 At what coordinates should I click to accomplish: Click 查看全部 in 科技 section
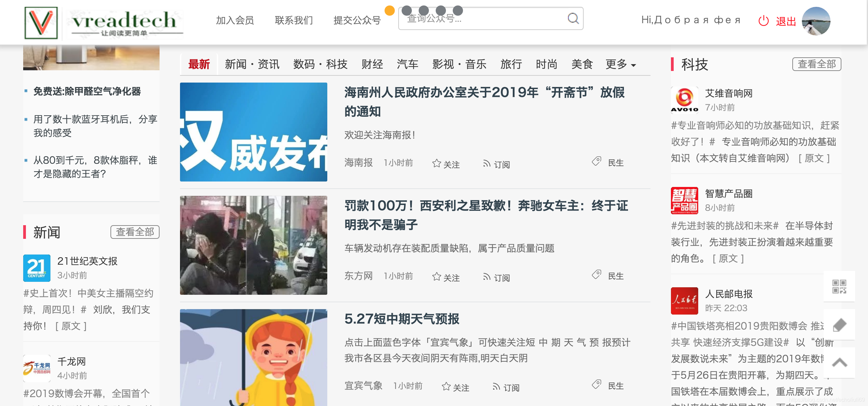(817, 64)
